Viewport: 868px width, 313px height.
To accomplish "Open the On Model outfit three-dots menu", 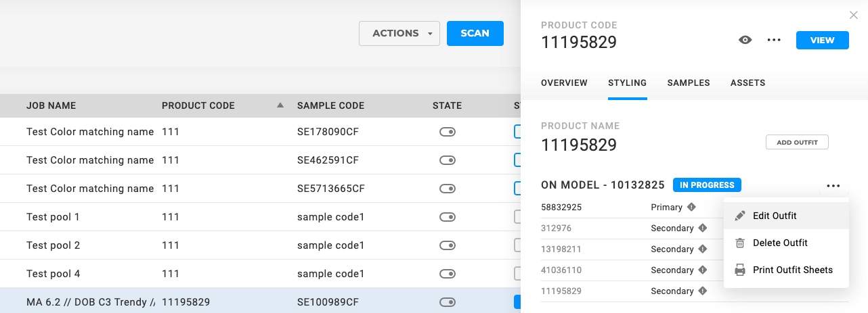I will tap(833, 186).
